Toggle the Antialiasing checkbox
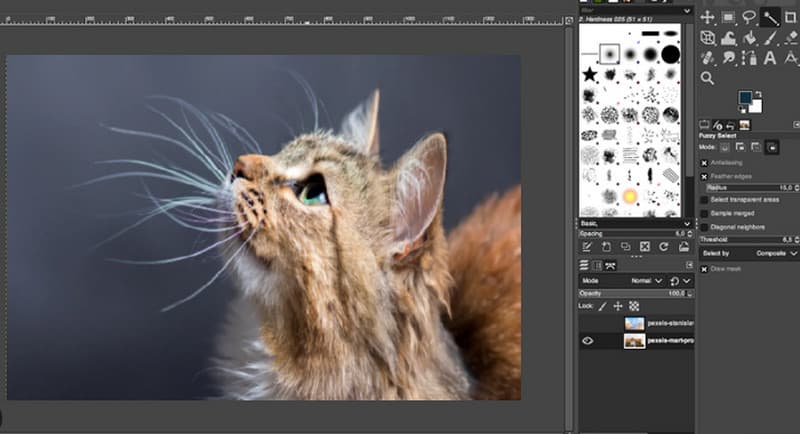Image resolution: width=800 pixels, height=434 pixels. click(x=704, y=163)
